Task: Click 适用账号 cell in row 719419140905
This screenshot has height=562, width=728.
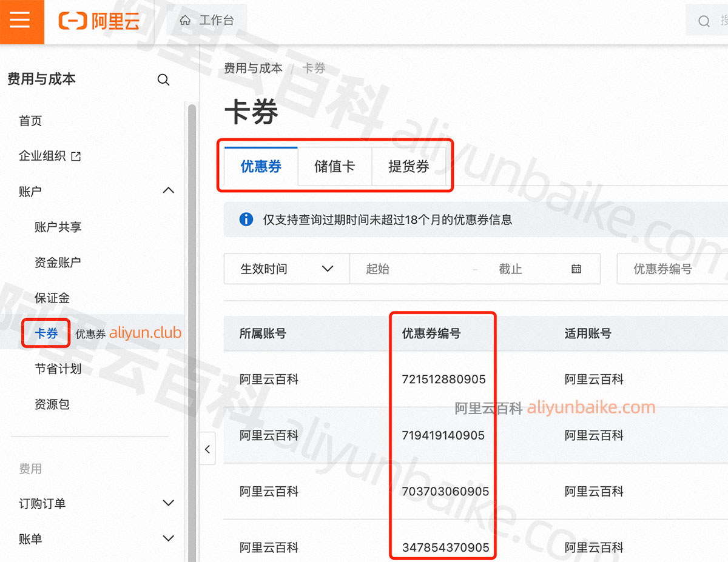Action: click(594, 435)
